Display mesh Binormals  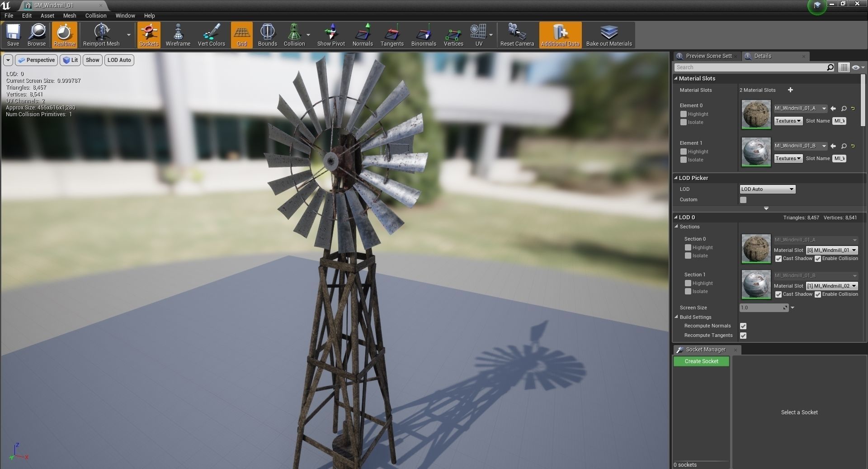(x=424, y=35)
